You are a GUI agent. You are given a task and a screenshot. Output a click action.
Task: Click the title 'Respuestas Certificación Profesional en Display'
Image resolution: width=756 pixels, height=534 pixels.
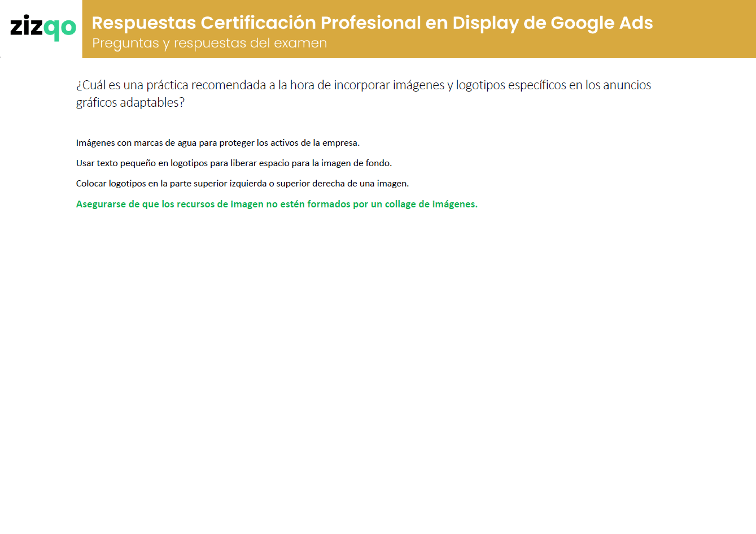point(372,23)
